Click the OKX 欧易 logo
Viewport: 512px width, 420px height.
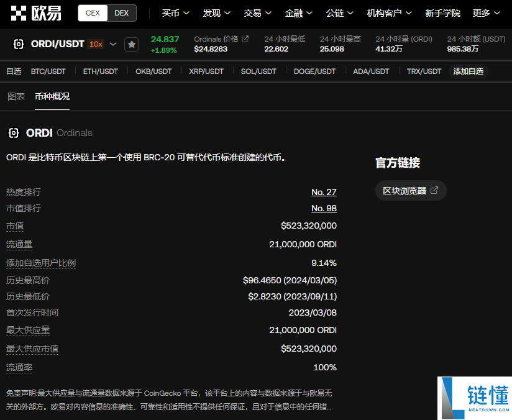pyautogui.click(x=36, y=13)
